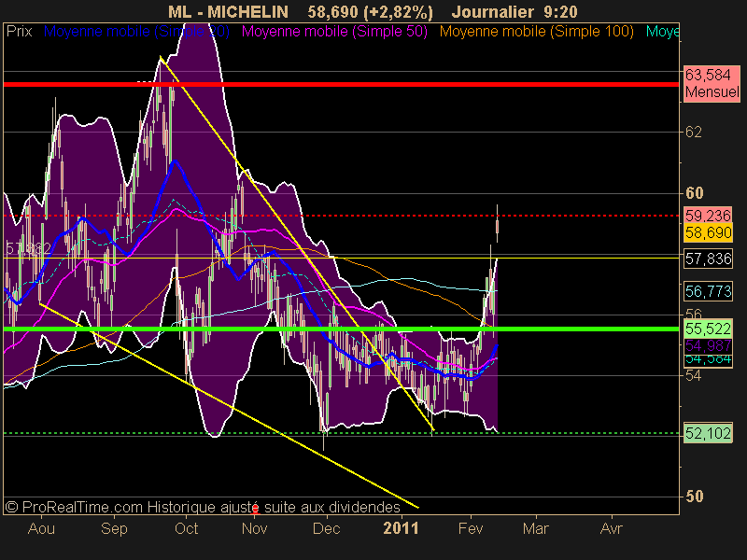Click the Mar month label
The width and height of the screenshot is (747, 560).
pos(536,528)
